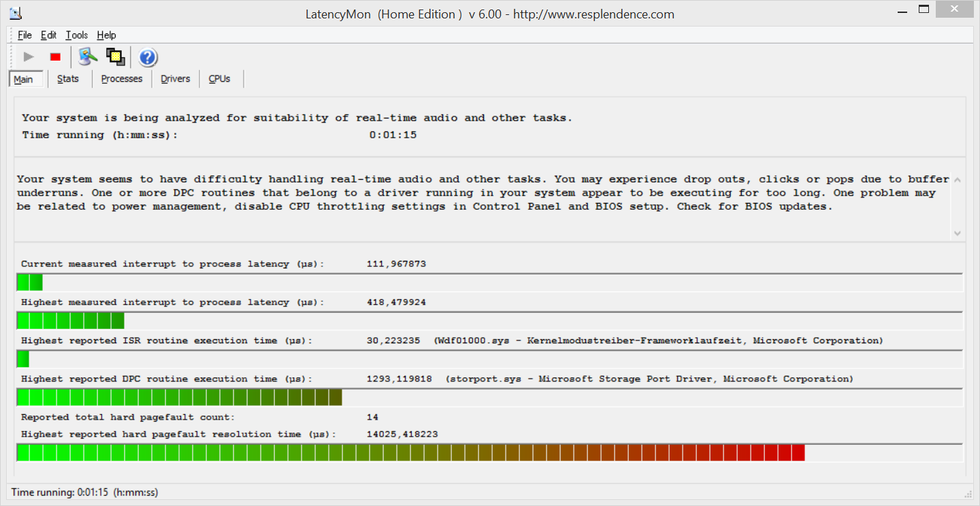This screenshot has height=506, width=980.
Task: Click the red Stop monitoring button
Action: point(56,57)
